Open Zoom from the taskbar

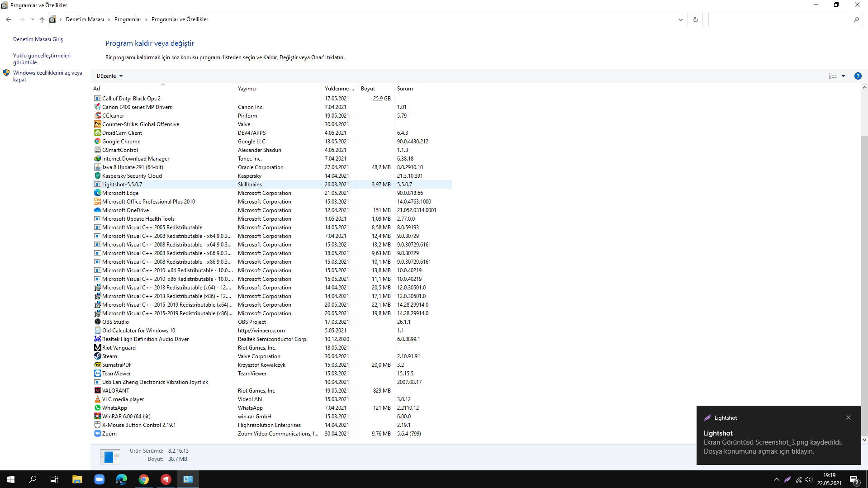[x=100, y=479]
